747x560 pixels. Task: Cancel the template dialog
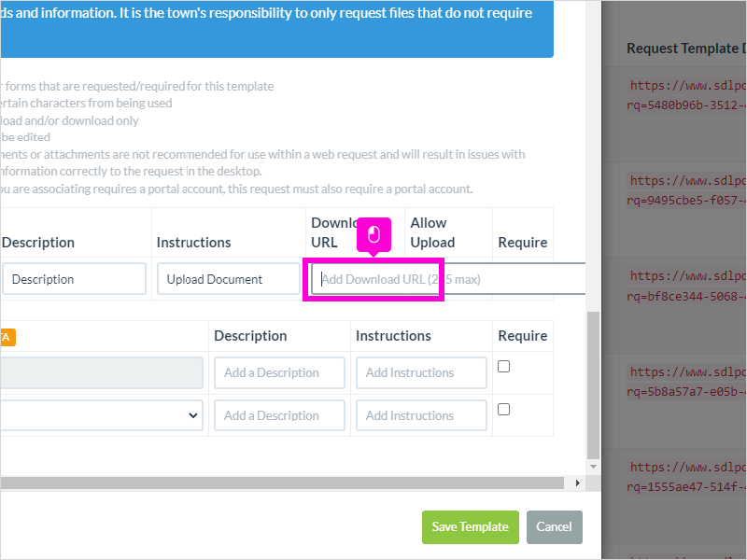click(x=554, y=526)
